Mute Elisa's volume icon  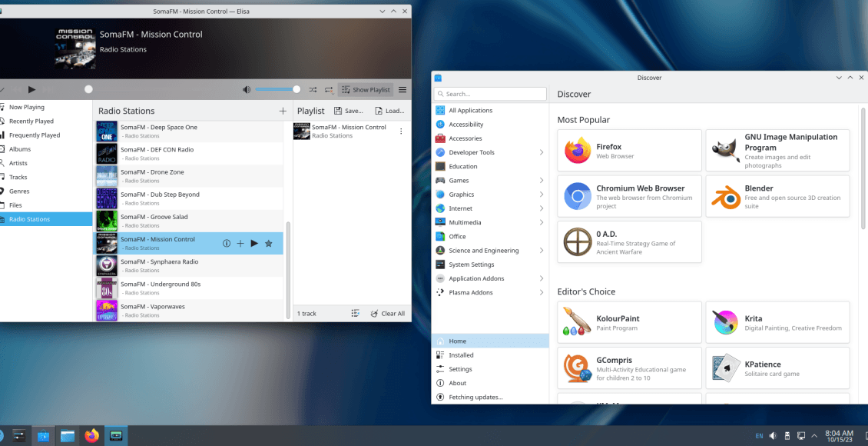coord(246,89)
